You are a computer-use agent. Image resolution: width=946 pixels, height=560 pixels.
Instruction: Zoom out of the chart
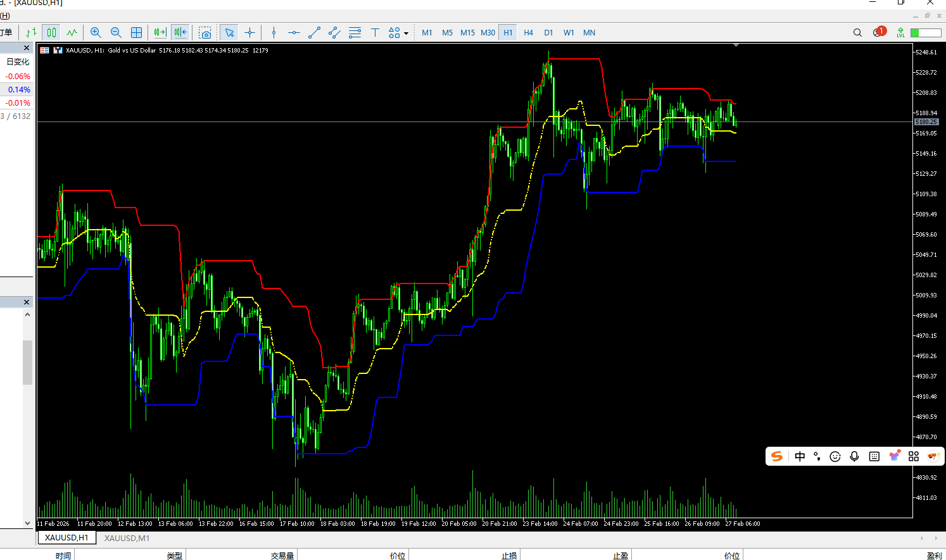116,32
